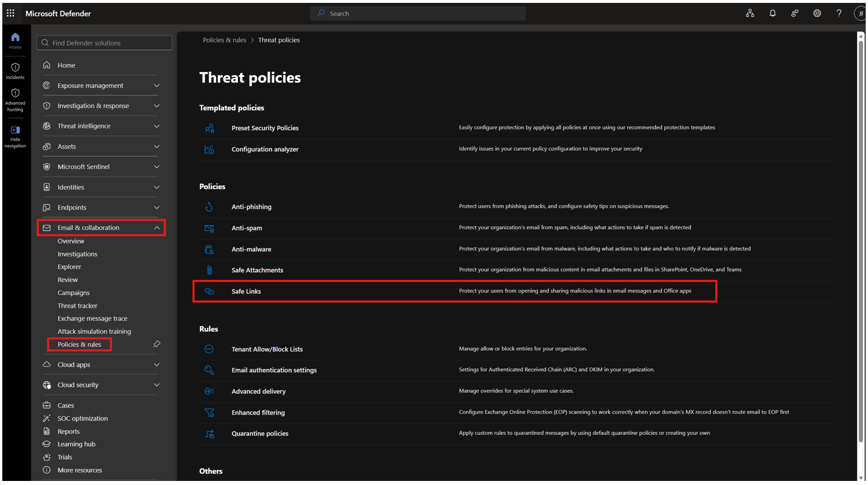This screenshot has width=868, height=485.
Task: Click the Anti-spam envelope icon
Action: pos(209,228)
